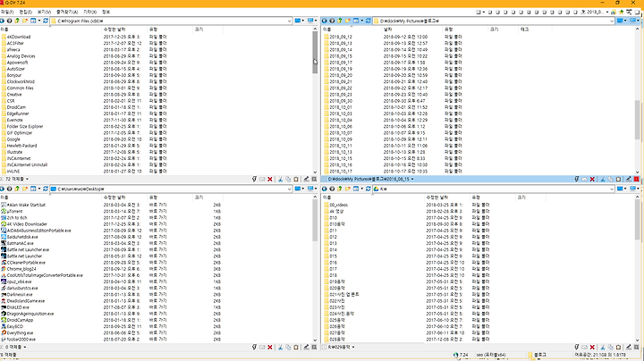The width and height of the screenshot is (644, 361).
Task: Click the network tools icon in top-right toolbar
Action: (629, 13)
